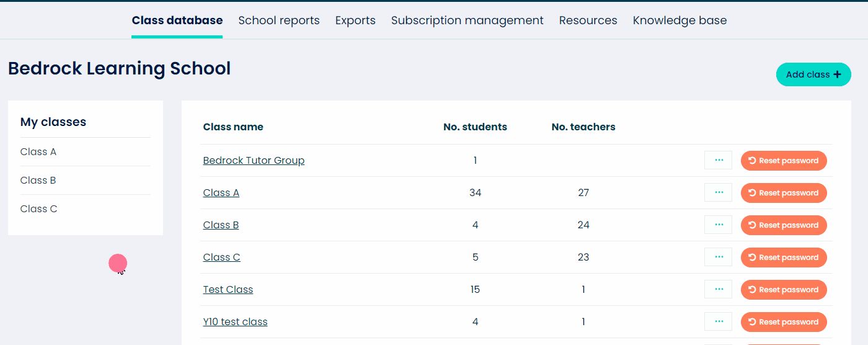This screenshot has height=345, width=868.
Task: Click student count 5 for Class C
Action: click(476, 258)
